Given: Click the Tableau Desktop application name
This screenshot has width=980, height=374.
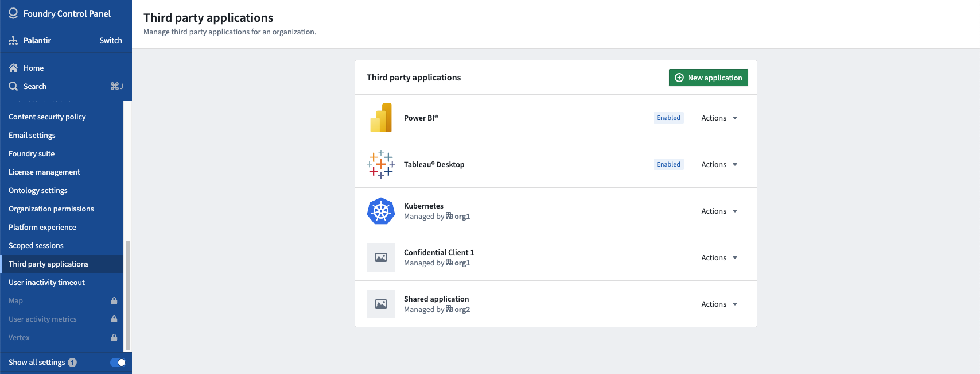Looking at the screenshot, I should tap(434, 164).
